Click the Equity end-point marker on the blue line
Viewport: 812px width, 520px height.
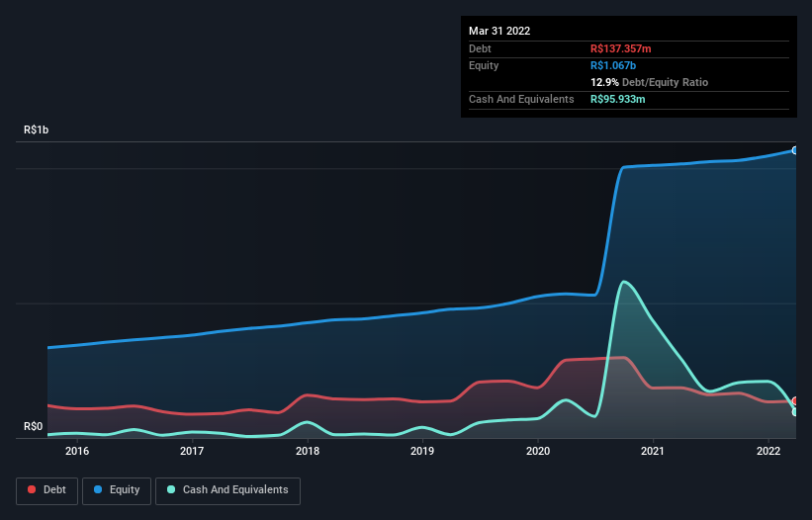pyautogui.click(x=795, y=150)
